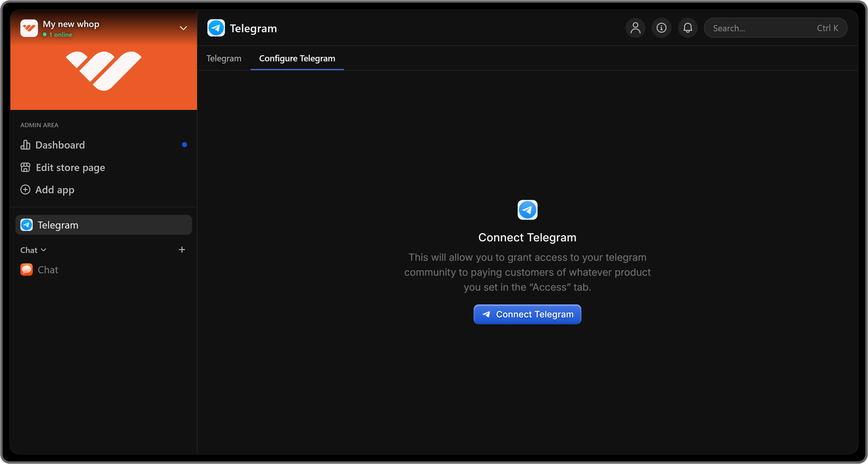Click the orange Whop banner image
The height and width of the screenshot is (464, 868).
click(103, 76)
